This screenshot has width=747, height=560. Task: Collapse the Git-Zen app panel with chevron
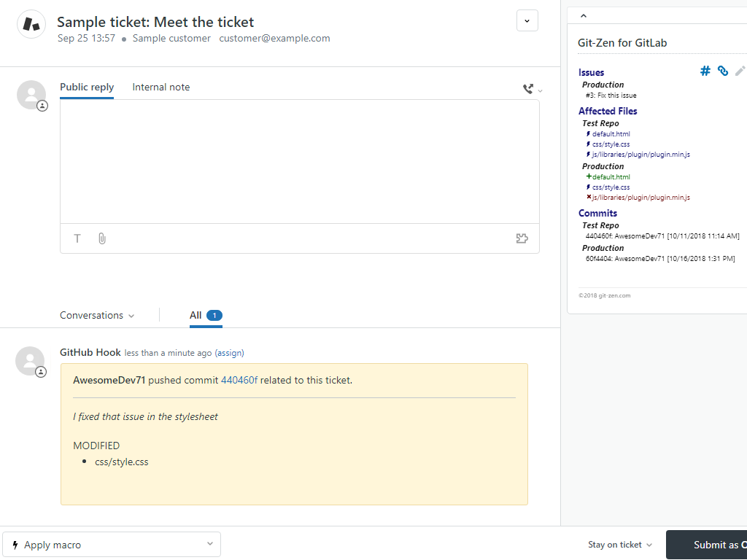pyautogui.click(x=583, y=15)
